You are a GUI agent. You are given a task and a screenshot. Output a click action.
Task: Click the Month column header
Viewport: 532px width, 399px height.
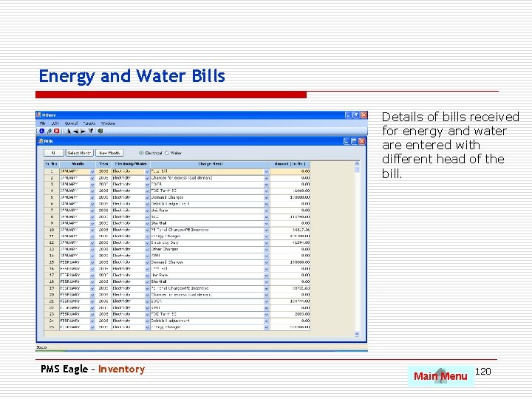(x=78, y=164)
